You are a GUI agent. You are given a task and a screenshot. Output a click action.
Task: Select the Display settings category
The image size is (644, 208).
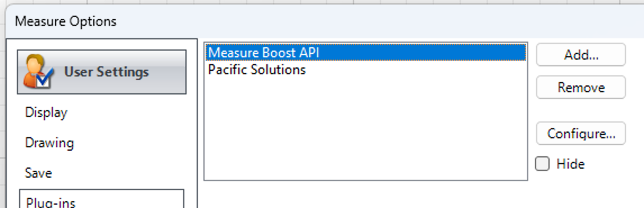[46, 112]
